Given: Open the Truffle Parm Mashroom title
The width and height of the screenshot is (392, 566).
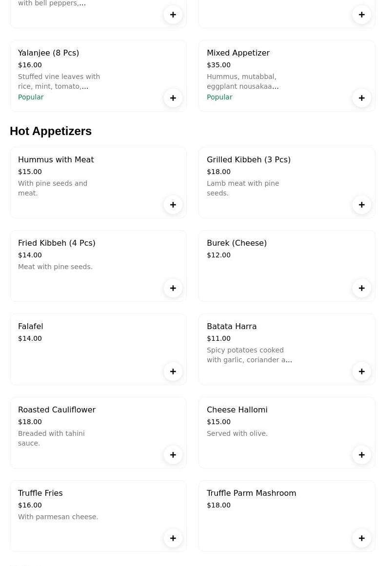Looking at the screenshot, I should point(251,493).
